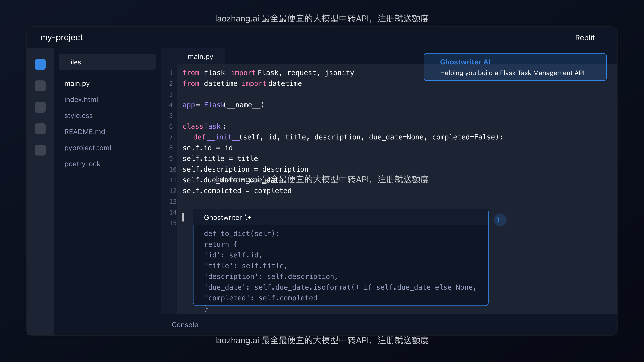Click the Ghostwriter AI banner
Viewport: 644px width, 362px height.
(515, 67)
